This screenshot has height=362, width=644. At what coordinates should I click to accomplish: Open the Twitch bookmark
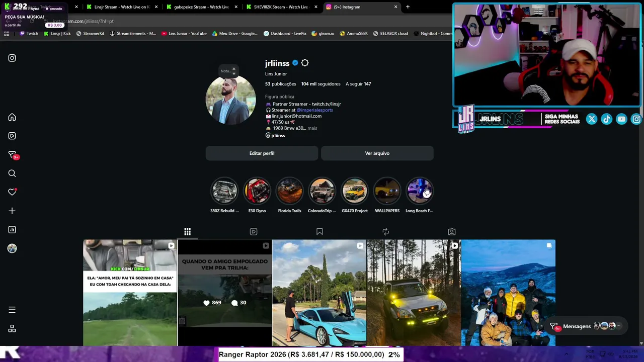tap(29, 34)
